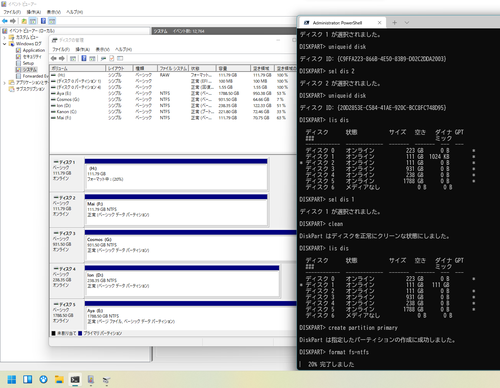Open ファイル(F) menu in Disk Management

pyautogui.click(x=61, y=49)
